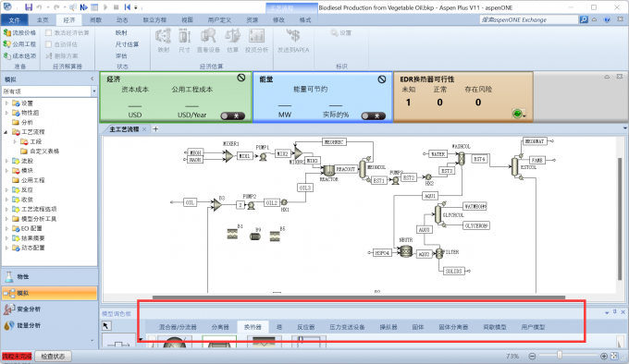Open Investment Analysis (投资分析) chart icon
629x364 pixels.
tap(257, 41)
